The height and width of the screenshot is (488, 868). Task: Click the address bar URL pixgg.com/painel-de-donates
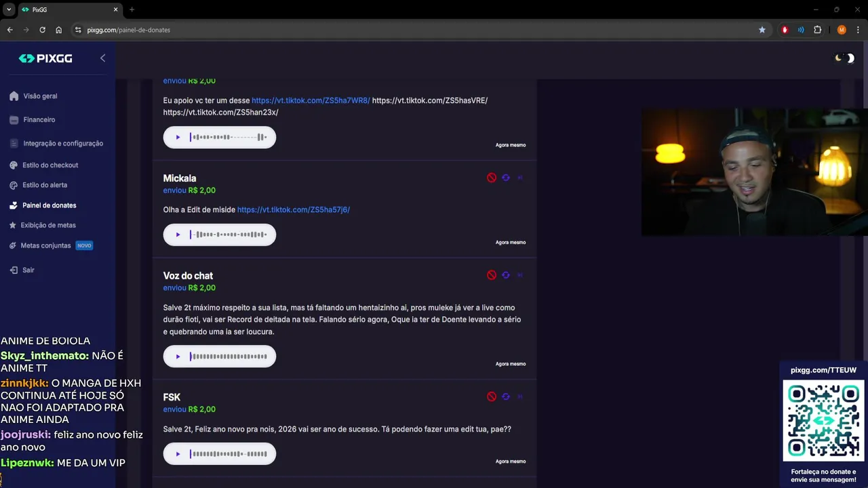(x=129, y=30)
